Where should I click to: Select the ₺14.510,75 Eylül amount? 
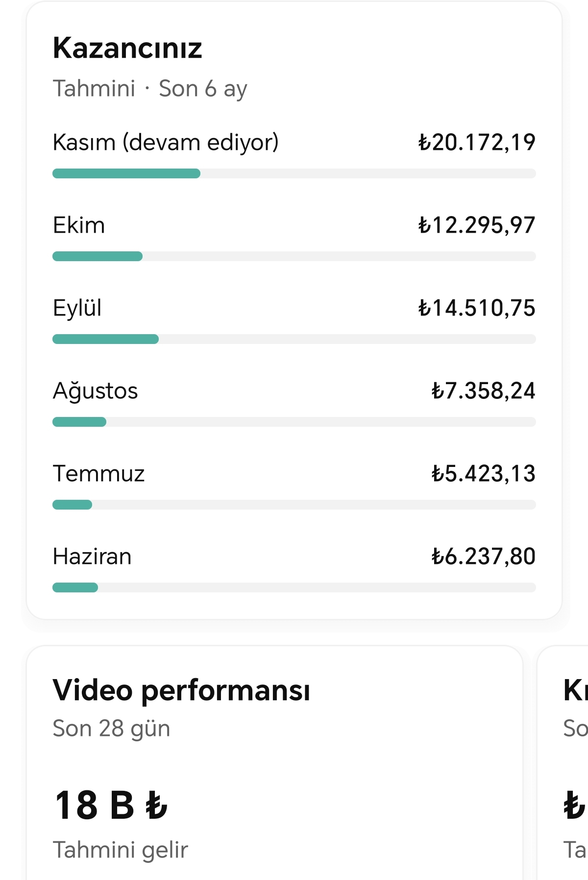(477, 308)
